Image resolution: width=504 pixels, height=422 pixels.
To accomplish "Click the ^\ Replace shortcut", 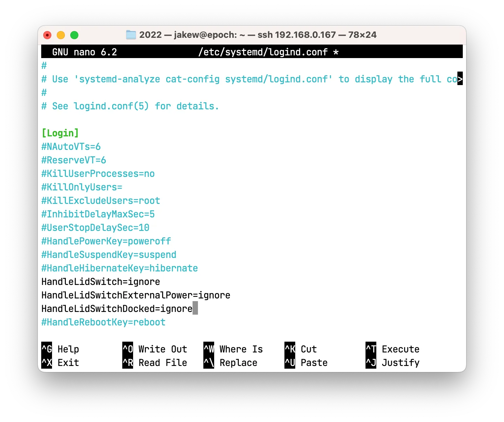I will pos(230,362).
